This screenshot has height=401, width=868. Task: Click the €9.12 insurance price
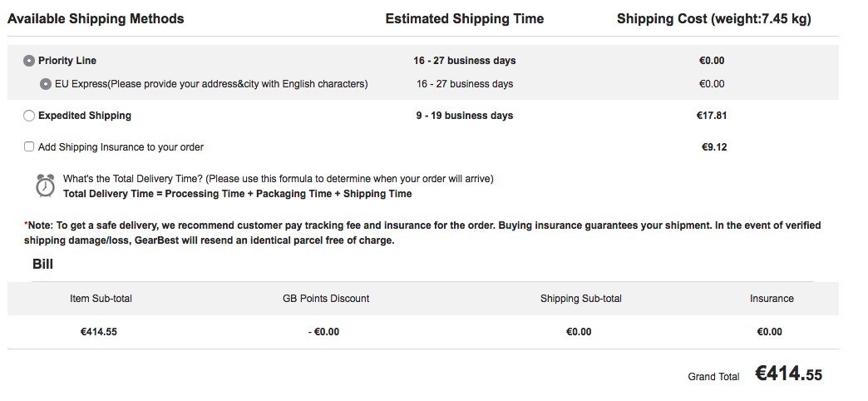point(714,147)
